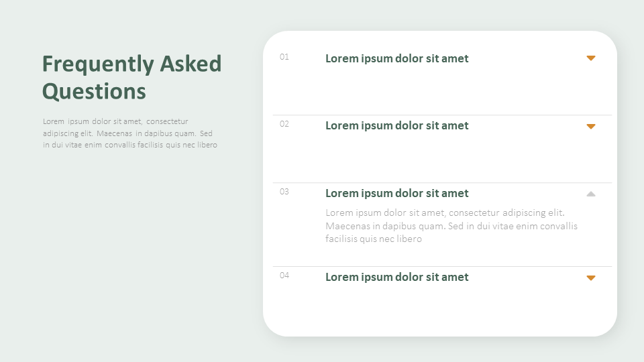Image resolution: width=644 pixels, height=362 pixels.
Task: Click the divider line between questions 01 and 02
Action: (x=441, y=115)
